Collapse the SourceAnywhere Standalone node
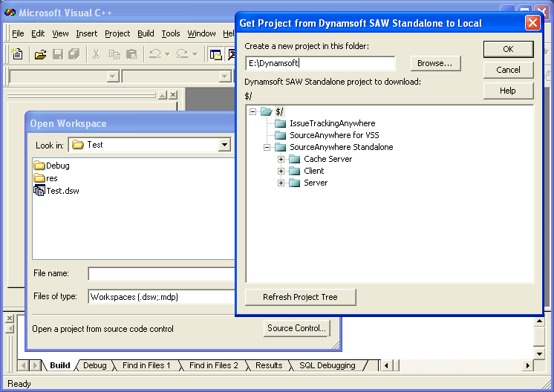The height and width of the screenshot is (392, 554). point(267,147)
